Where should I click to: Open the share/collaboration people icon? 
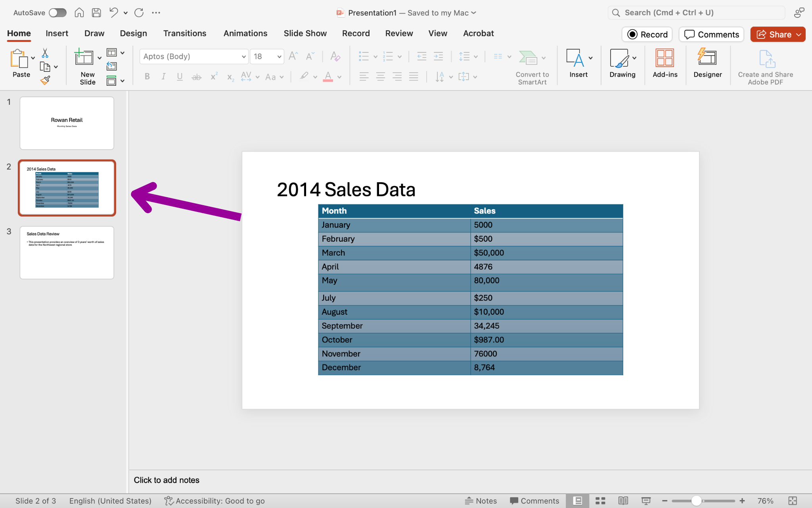click(799, 13)
